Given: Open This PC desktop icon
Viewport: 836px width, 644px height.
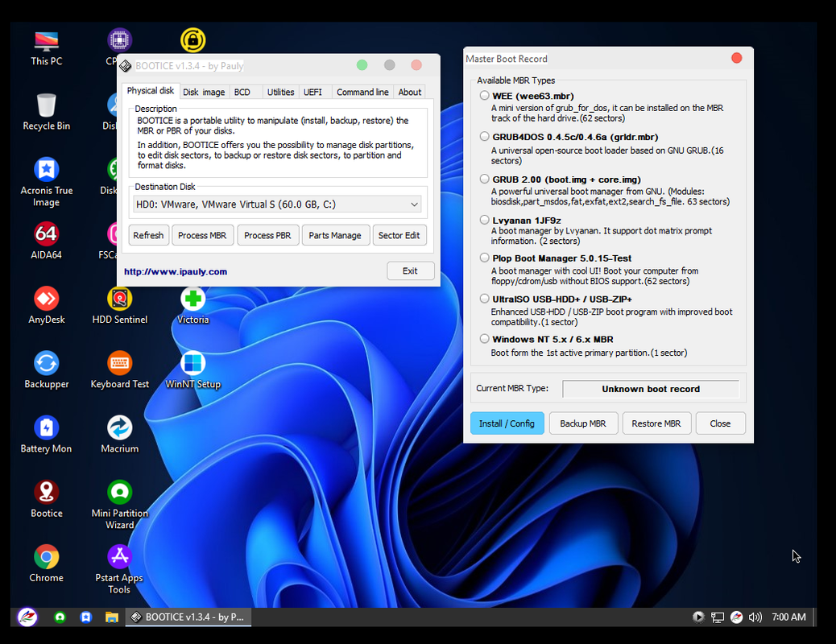Looking at the screenshot, I should coord(47,48).
